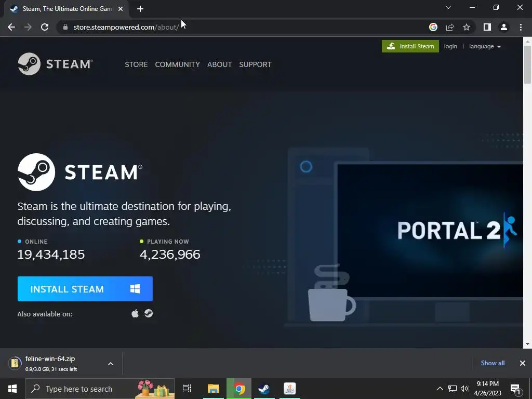Click the large STEAM hero logo
This screenshot has width=532, height=399.
tap(80, 172)
